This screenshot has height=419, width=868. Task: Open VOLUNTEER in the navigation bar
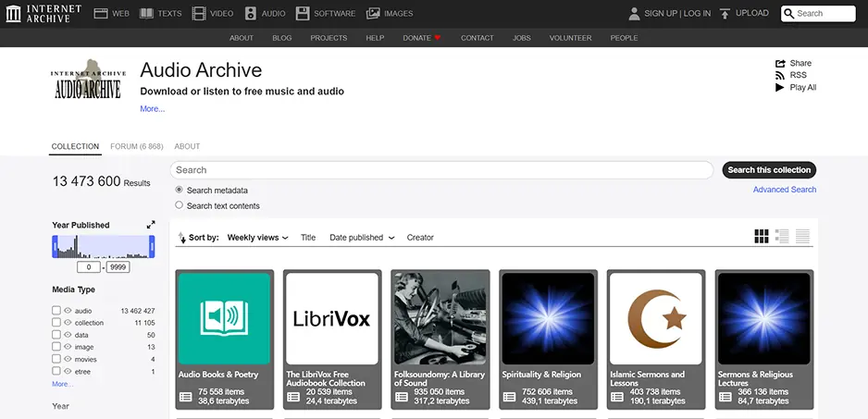tap(570, 38)
